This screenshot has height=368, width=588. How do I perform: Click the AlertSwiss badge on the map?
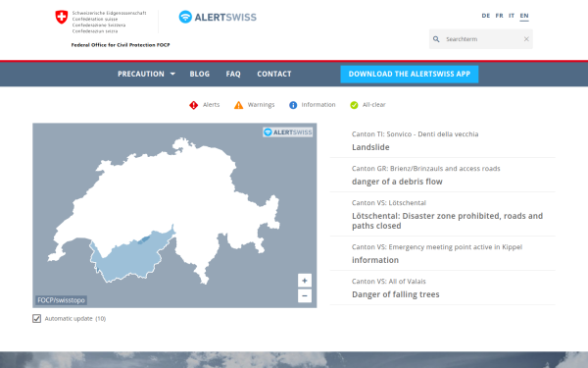pos(287,132)
